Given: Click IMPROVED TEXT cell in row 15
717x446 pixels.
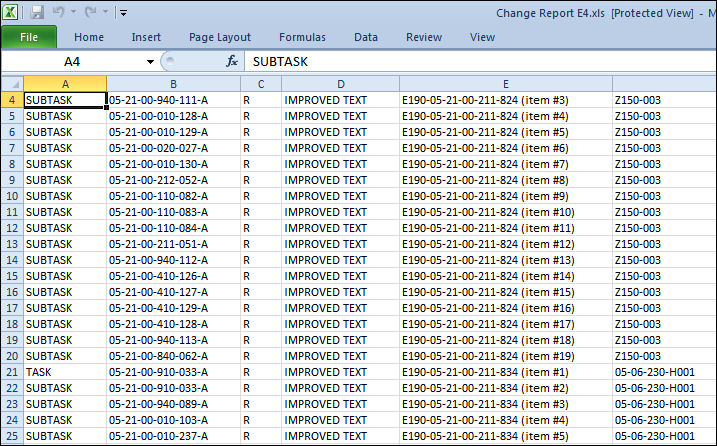Looking at the screenshot, I should 341,276.
